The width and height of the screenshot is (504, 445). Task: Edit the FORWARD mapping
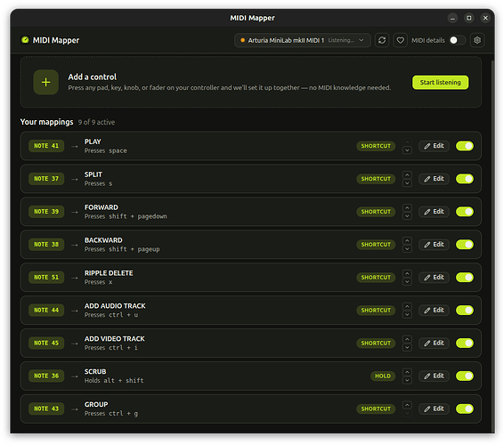tap(434, 212)
